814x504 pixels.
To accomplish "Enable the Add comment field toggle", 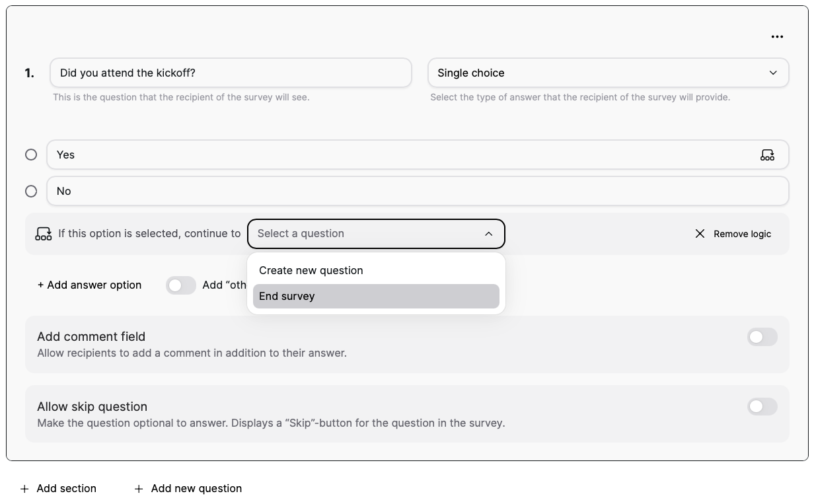I will pos(762,338).
